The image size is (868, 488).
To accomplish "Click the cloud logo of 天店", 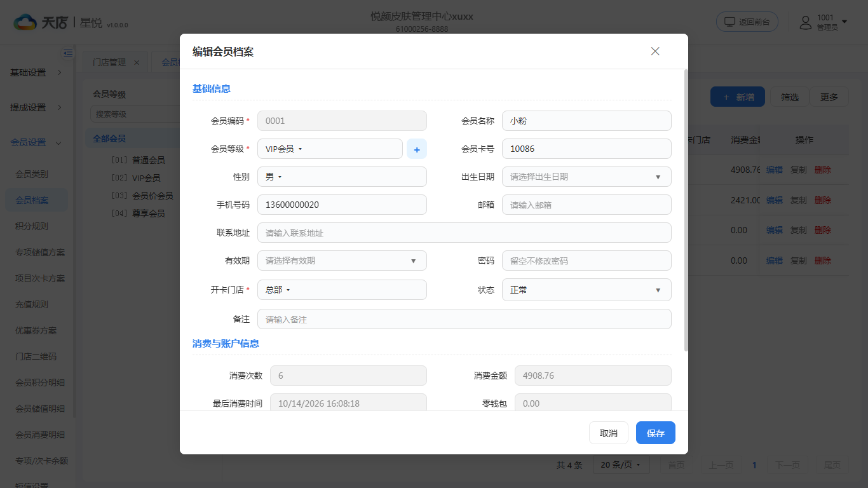I will click(25, 22).
